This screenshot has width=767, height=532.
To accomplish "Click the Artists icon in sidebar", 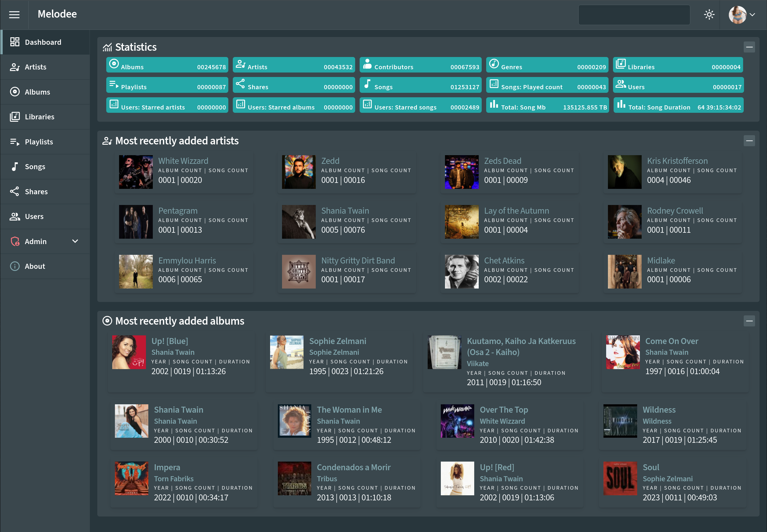I will coord(15,67).
